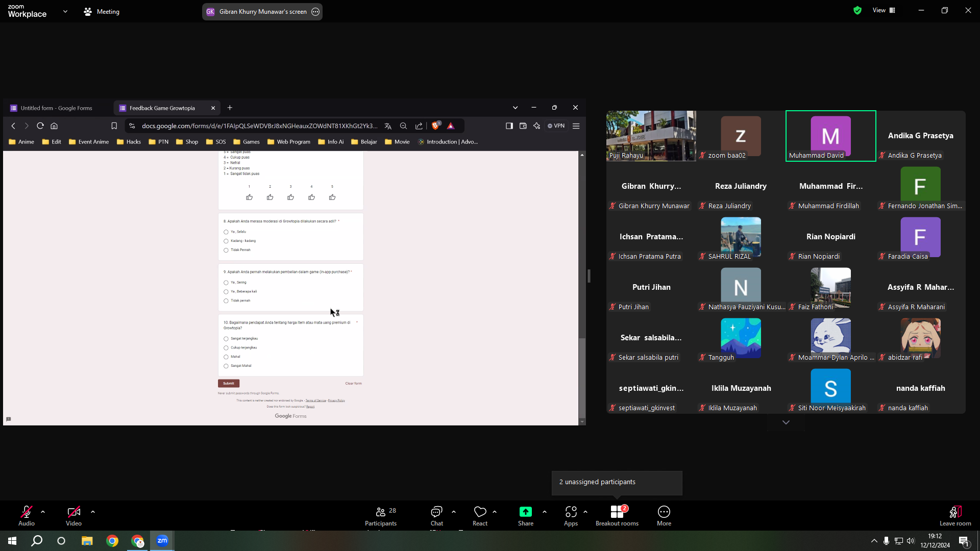Open the Brave Wallet icon
This screenshot has height=551, width=980.
(x=523, y=126)
